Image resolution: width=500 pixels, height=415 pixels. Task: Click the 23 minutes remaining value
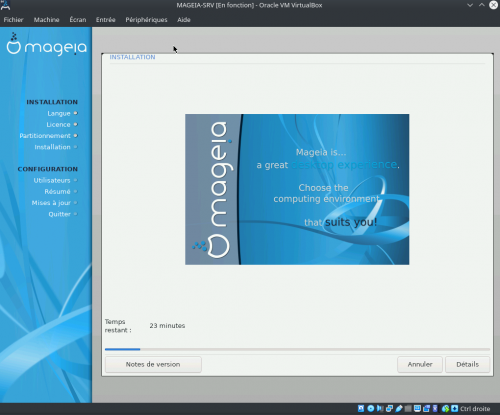click(x=167, y=326)
